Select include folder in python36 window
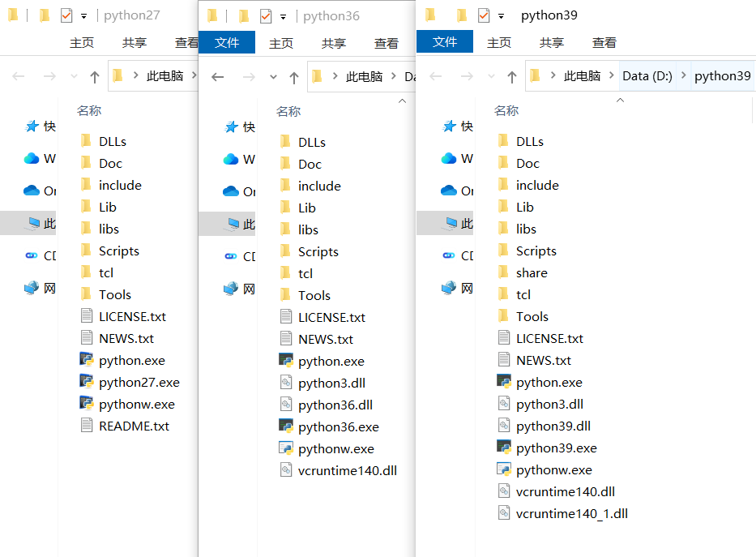The width and height of the screenshot is (756, 557). [x=319, y=186]
